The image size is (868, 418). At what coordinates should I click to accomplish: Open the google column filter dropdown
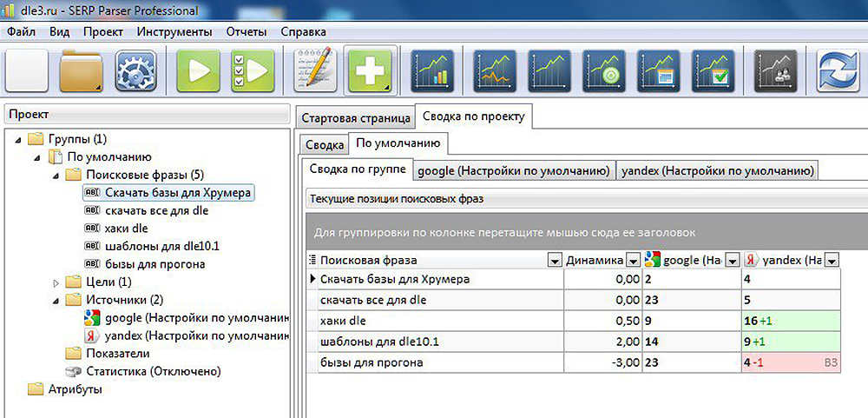click(733, 260)
